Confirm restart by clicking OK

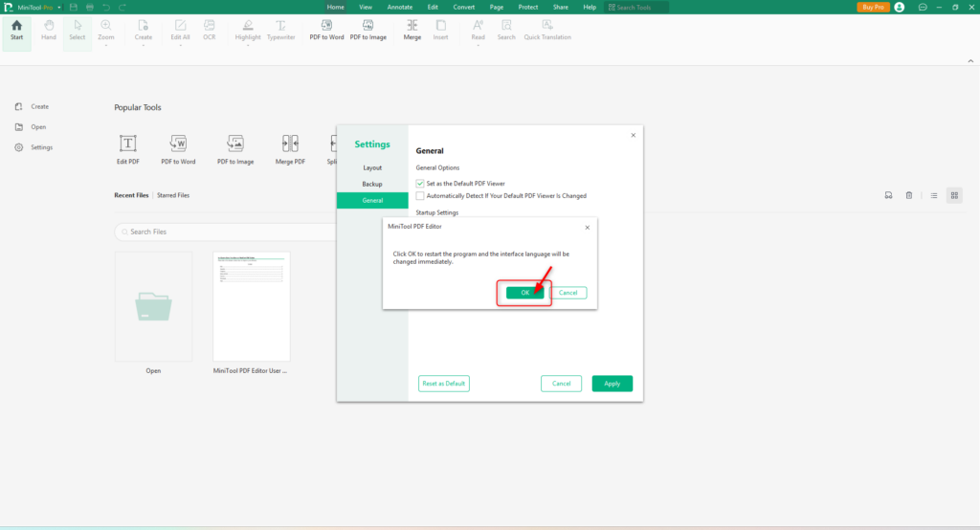(525, 293)
